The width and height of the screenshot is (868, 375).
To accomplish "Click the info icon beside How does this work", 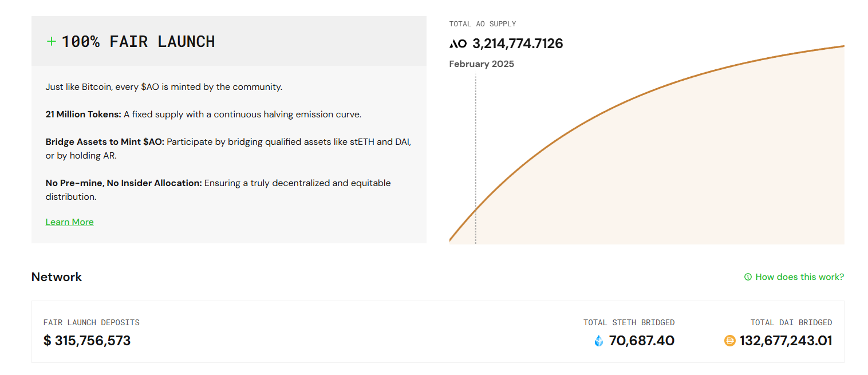I will [x=748, y=277].
